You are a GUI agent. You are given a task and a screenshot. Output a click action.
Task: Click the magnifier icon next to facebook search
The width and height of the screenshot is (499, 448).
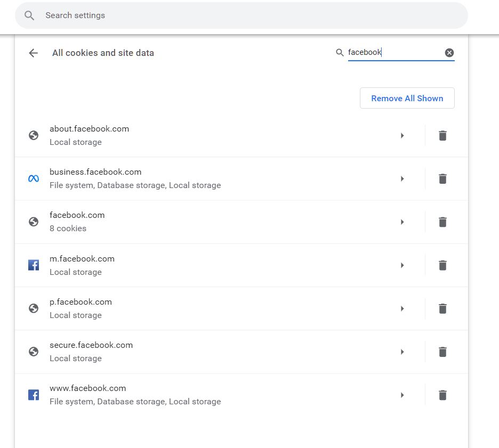tap(340, 52)
